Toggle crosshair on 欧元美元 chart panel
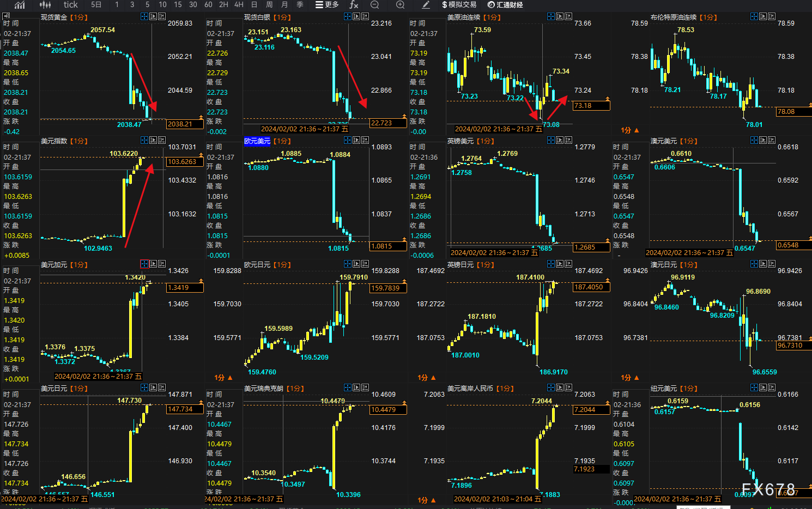 [x=347, y=141]
